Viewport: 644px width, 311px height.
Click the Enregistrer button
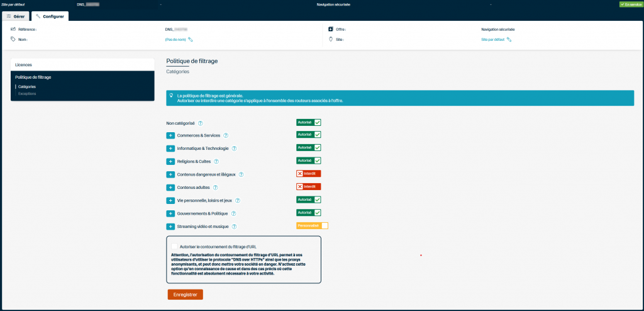185,294
